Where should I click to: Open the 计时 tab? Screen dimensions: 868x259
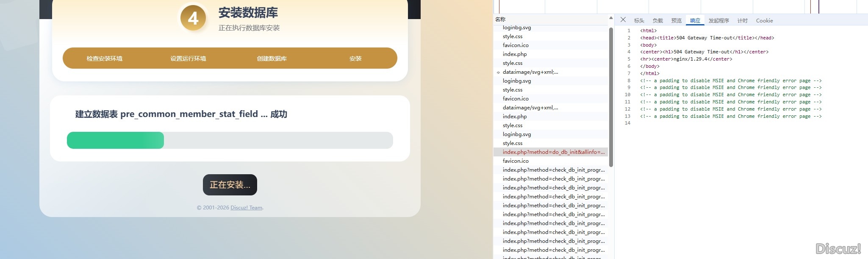click(742, 21)
